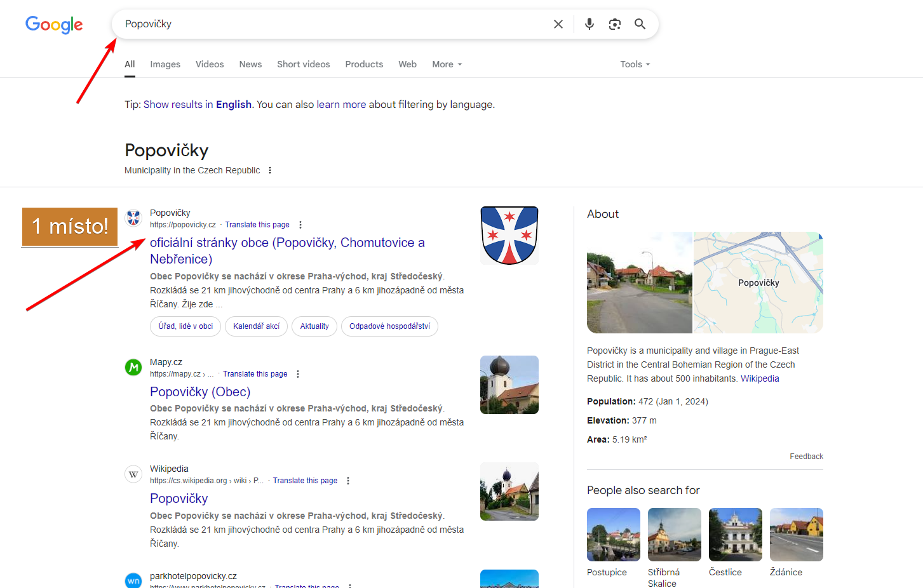The image size is (923, 588).
Task: Click the Mapy.cz green favicon
Action: click(x=133, y=367)
